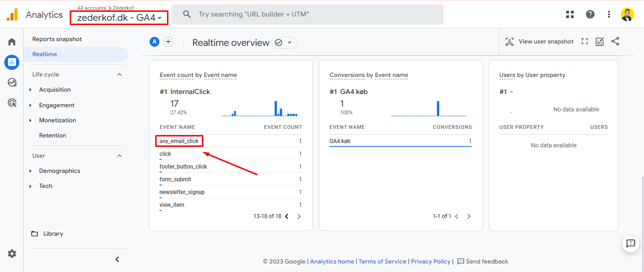
Task: Open the Help question mark icon
Action: 590,15
